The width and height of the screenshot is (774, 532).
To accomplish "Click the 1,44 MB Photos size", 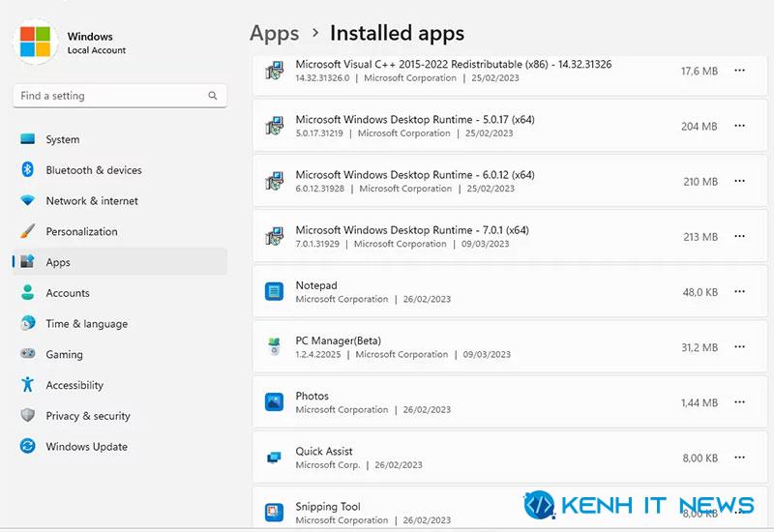I will 700,402.
